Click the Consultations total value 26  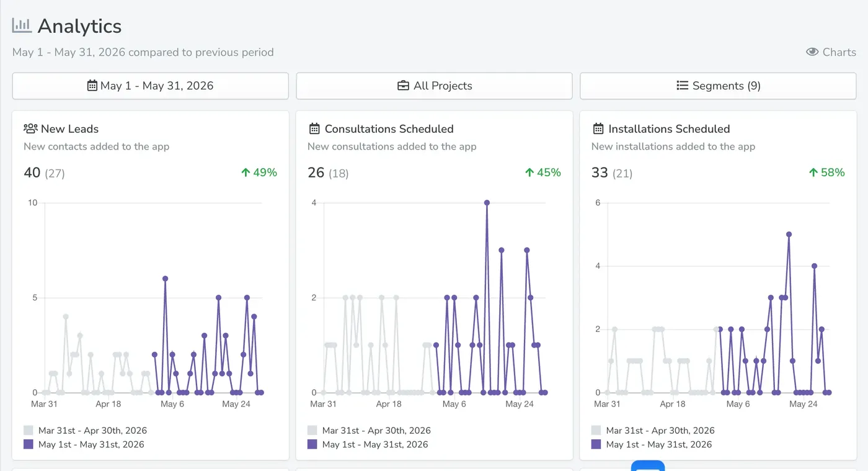coord(316,173)
